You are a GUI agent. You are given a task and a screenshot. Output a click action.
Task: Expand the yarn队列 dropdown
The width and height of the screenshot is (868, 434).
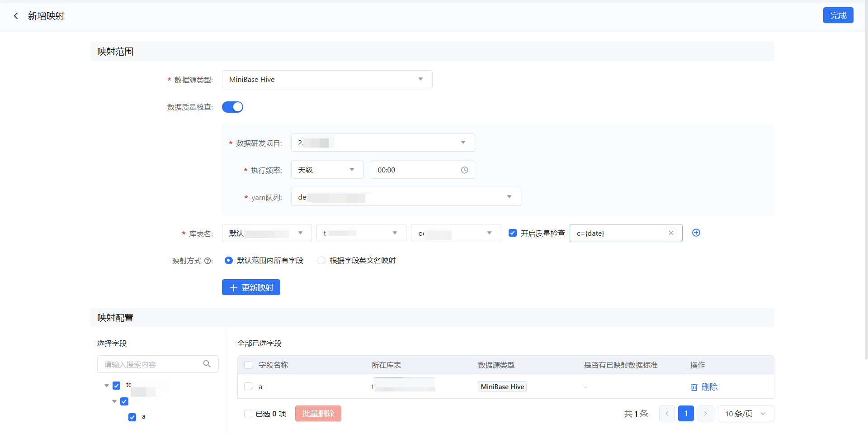(406, 197)
